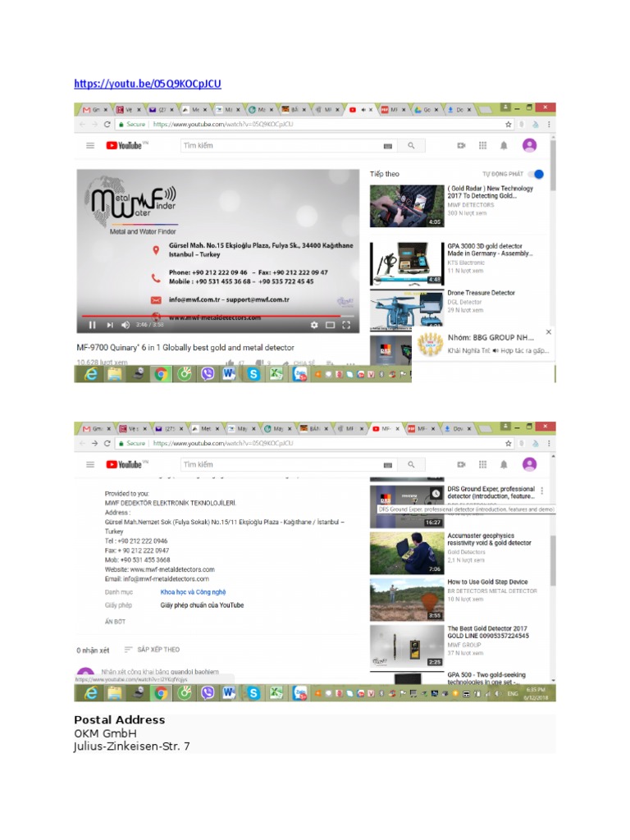Switch to the Gmail tab in lower browser
The height and width of the screenshot is (840, 630).
click(95, 428)
